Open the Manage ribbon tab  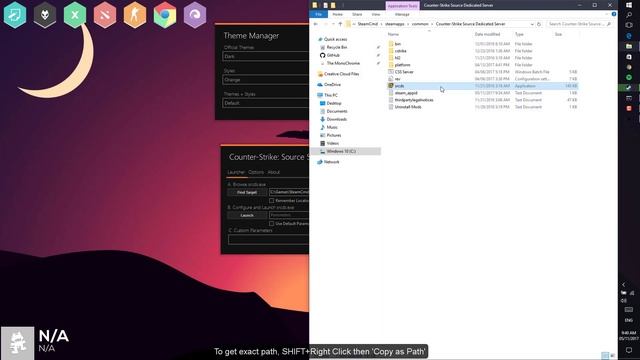pos(402,14)
